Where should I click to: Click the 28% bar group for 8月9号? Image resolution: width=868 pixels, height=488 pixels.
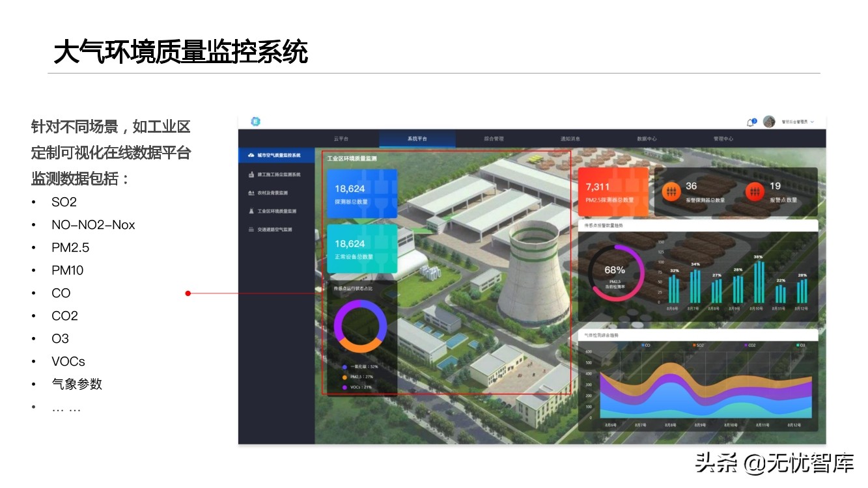(x=738, y=288)
